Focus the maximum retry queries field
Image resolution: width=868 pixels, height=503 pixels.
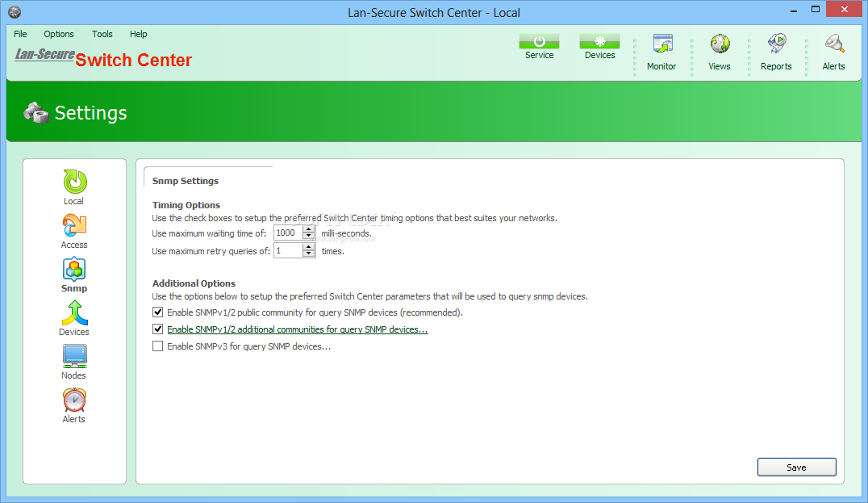[289, 250]
